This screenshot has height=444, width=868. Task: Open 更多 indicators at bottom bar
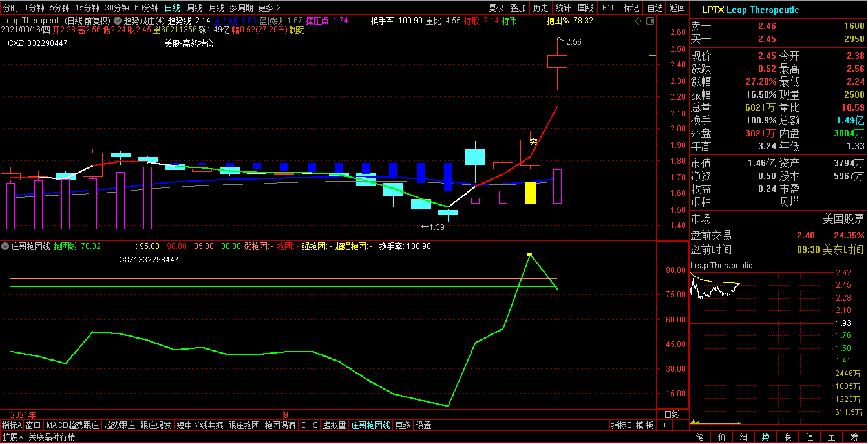pyautogui.click(x=403, y=425)
